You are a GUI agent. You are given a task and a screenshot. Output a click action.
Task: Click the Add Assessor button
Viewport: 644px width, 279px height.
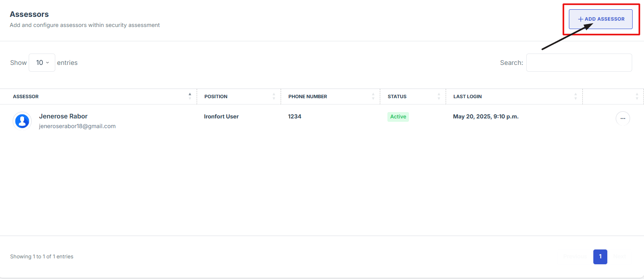(600, 19)
